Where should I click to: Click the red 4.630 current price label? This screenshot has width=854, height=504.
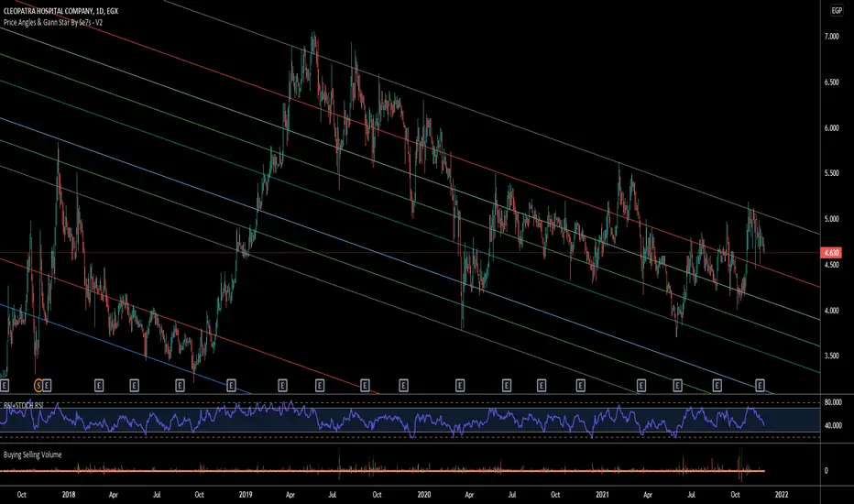[831, 253]
